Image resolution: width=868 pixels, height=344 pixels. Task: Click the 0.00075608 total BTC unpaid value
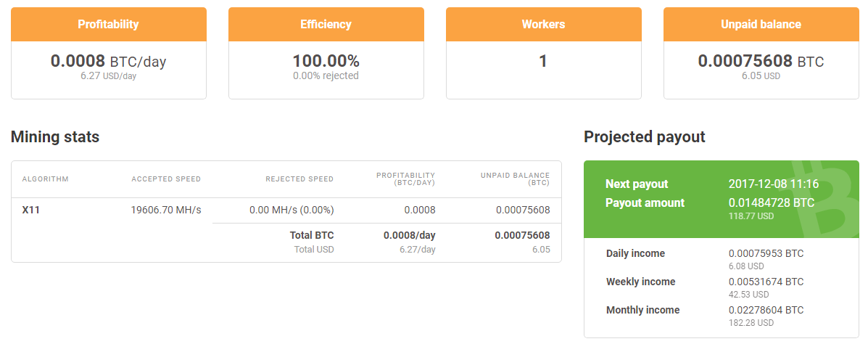(523, 235)
